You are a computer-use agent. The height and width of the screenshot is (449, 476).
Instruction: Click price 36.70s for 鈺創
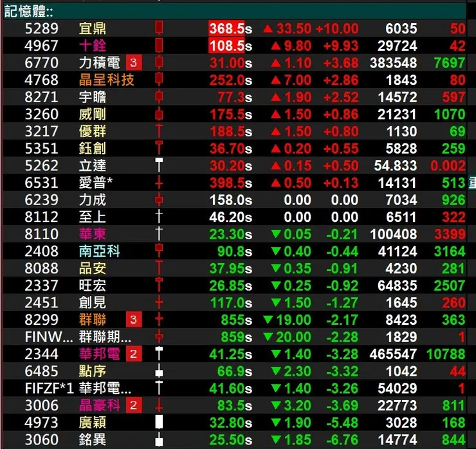(231, 149)
